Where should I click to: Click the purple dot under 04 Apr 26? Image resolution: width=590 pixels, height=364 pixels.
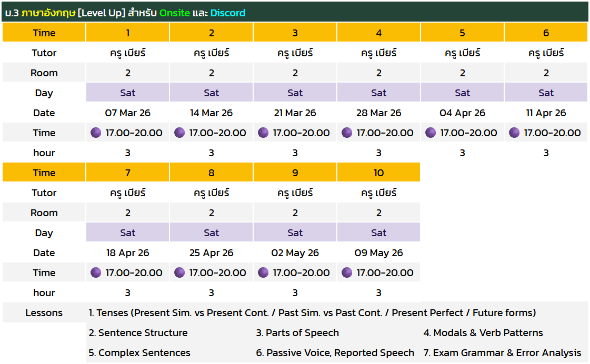(431, 133)
